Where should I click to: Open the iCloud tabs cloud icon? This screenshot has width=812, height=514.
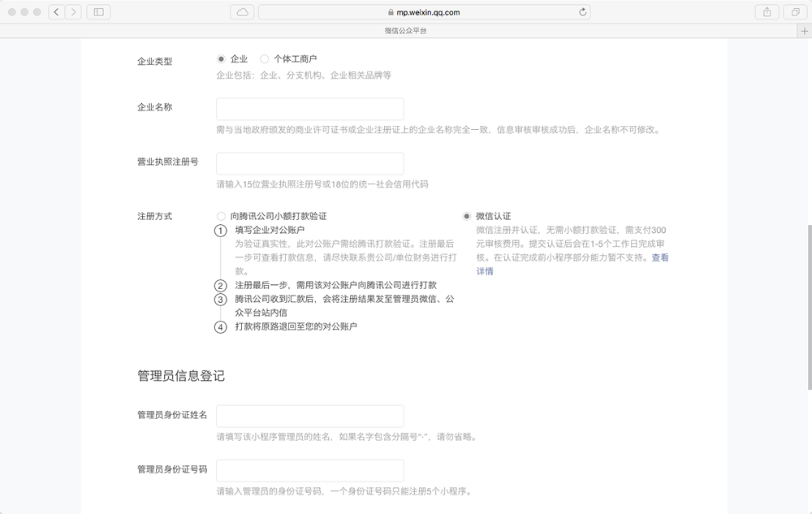click(243, 12)
